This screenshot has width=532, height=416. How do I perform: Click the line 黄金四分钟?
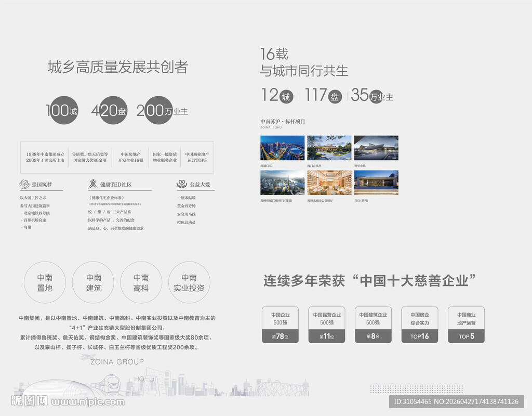click(x=187, y=206)
